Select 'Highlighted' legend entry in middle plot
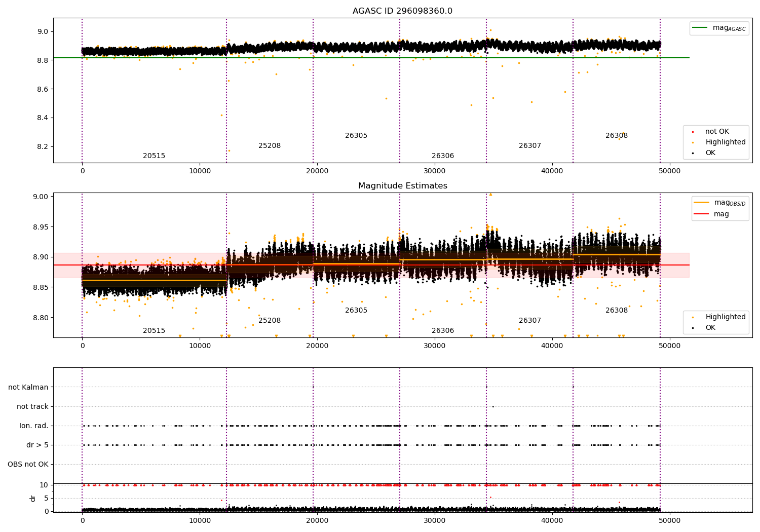 726,317
